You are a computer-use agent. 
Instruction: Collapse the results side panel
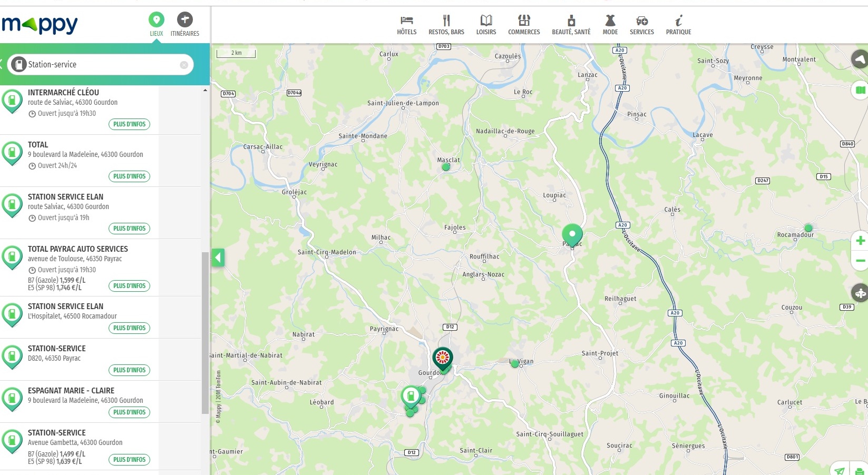click(218, 258)
